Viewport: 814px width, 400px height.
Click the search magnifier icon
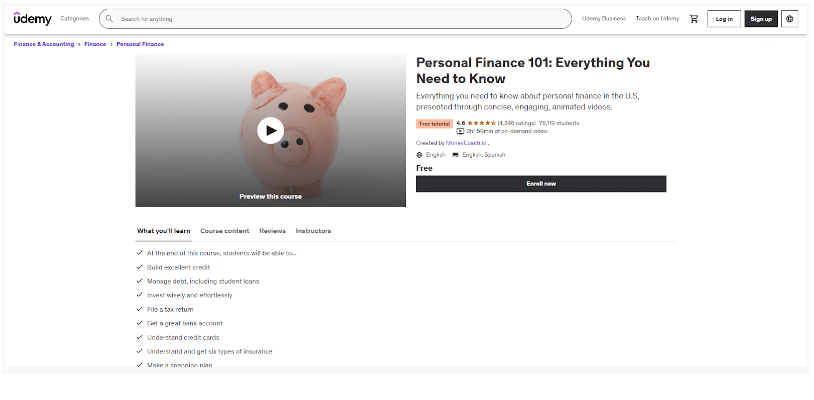[x=109, y=19]
